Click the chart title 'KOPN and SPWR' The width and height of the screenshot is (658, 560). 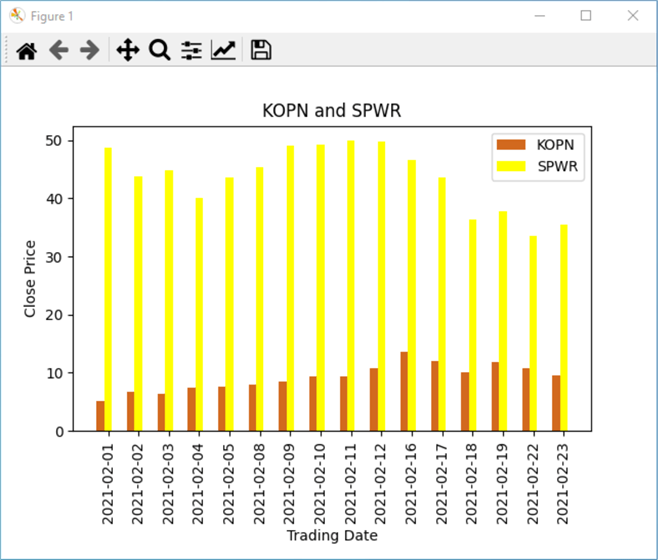click(x=331, y=110)
